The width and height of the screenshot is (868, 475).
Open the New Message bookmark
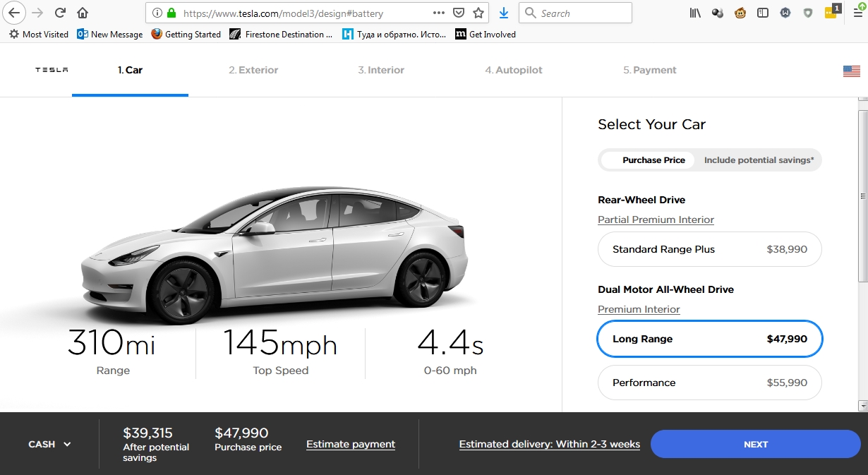109,34
